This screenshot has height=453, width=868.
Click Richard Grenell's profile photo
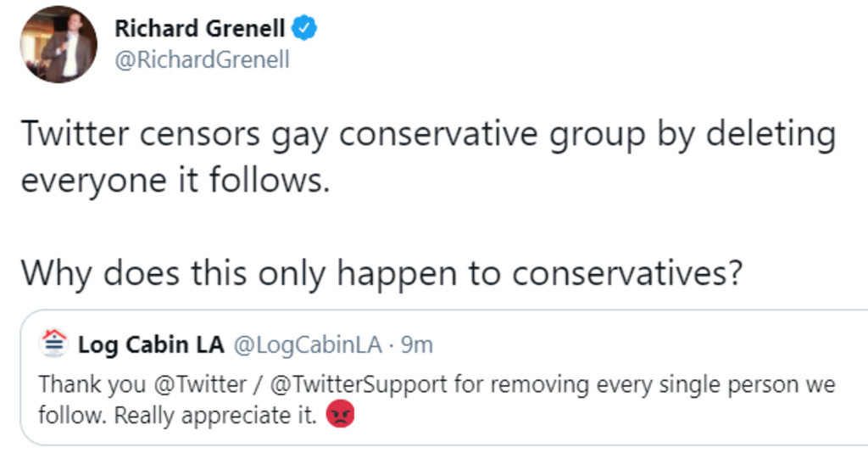click(x=58, y=44)
